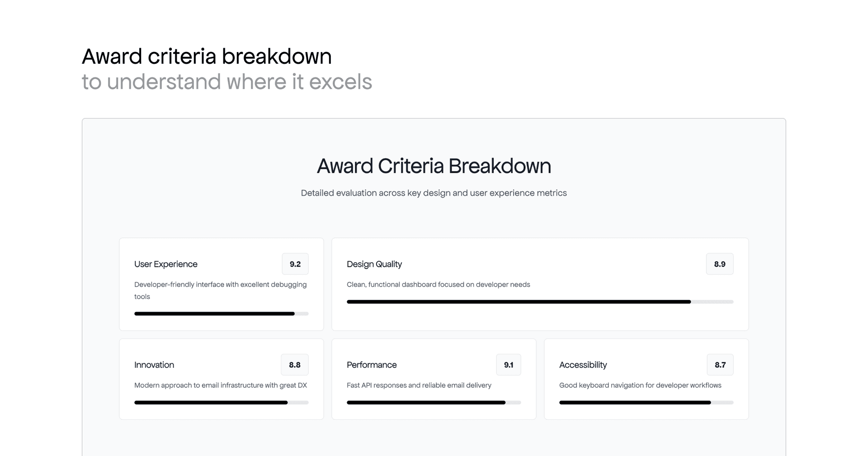
Task: Click the User Experience progress bar
Action: tap(221, 313)
